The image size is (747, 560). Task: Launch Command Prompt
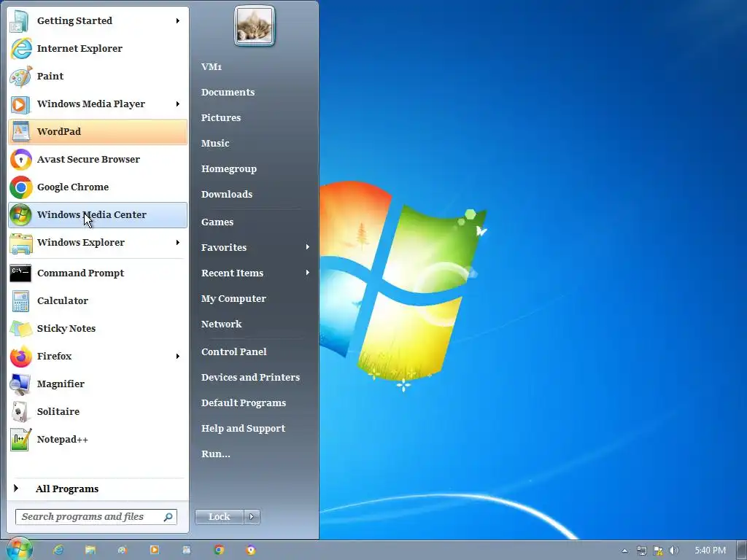coord(98,273)
